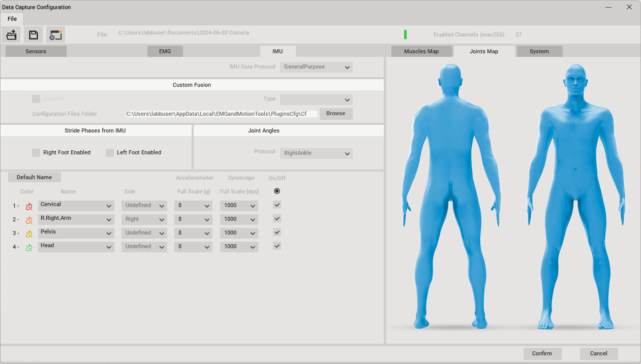The image size is (641, 364).
Task: Click the open/load configuration file icon
Action: 11,35
